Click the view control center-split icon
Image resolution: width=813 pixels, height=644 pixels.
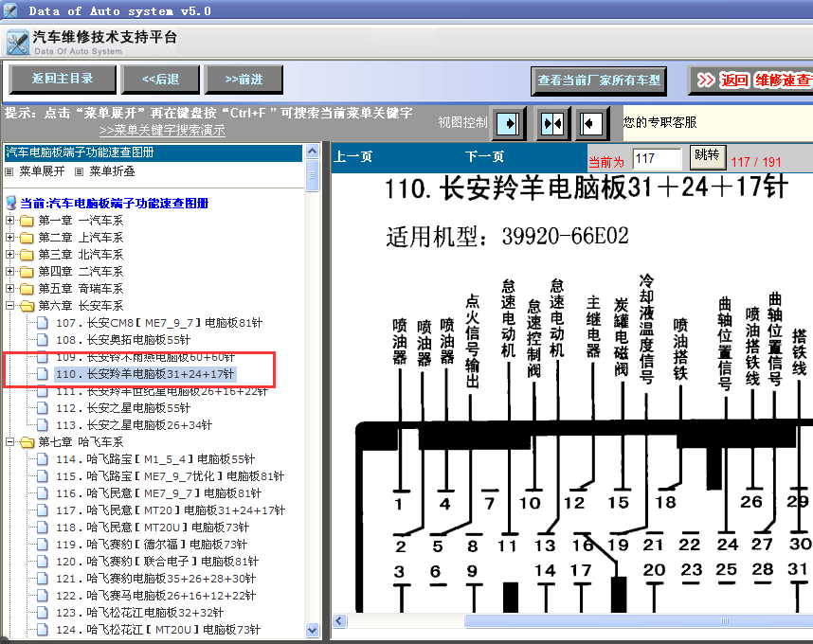tap(552, 124)
